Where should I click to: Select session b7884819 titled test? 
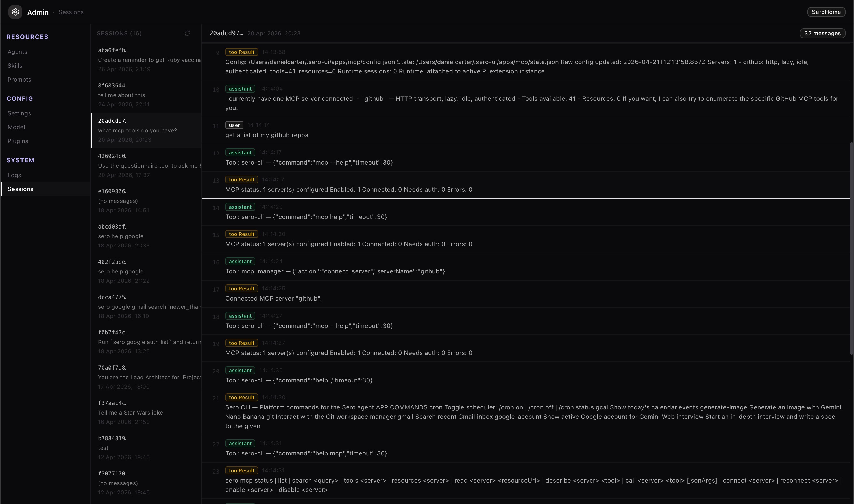pos(146,448)
